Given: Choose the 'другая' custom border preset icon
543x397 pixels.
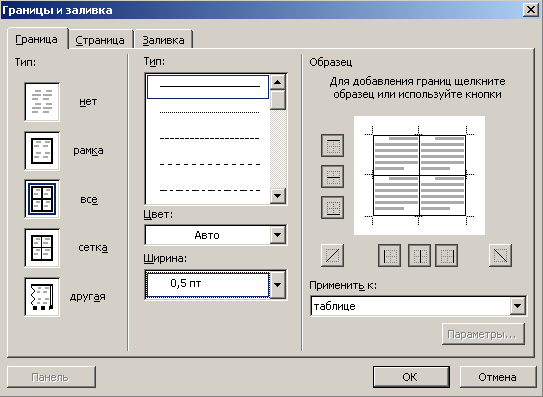Looking at the screenshot, I should pyautogui.click(x=42, y=297).
